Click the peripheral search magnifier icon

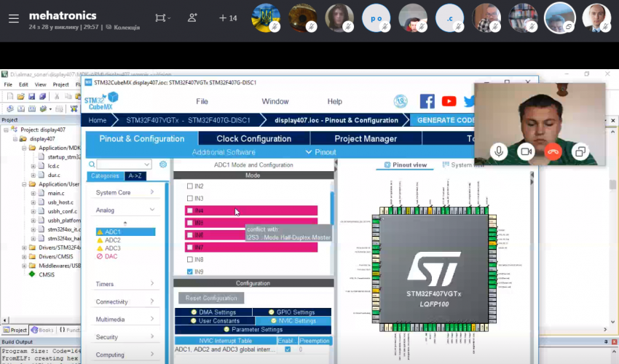pos(92,165)
